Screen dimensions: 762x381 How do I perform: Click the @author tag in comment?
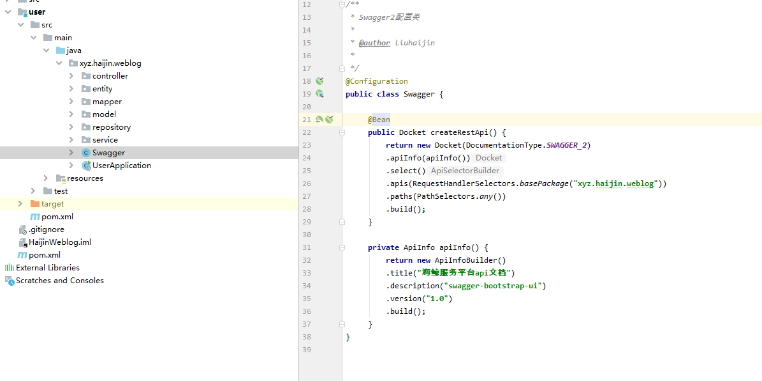pos(375,43)
